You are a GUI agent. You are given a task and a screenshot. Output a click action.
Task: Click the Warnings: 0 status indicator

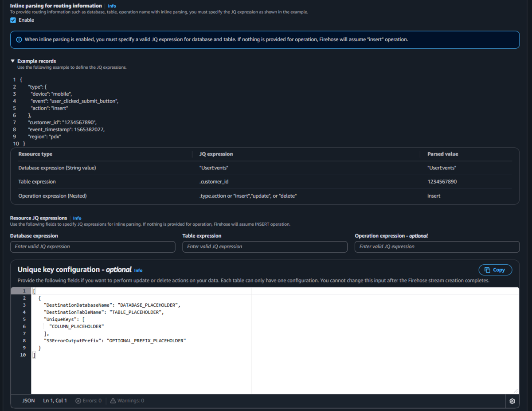[127, 400]
